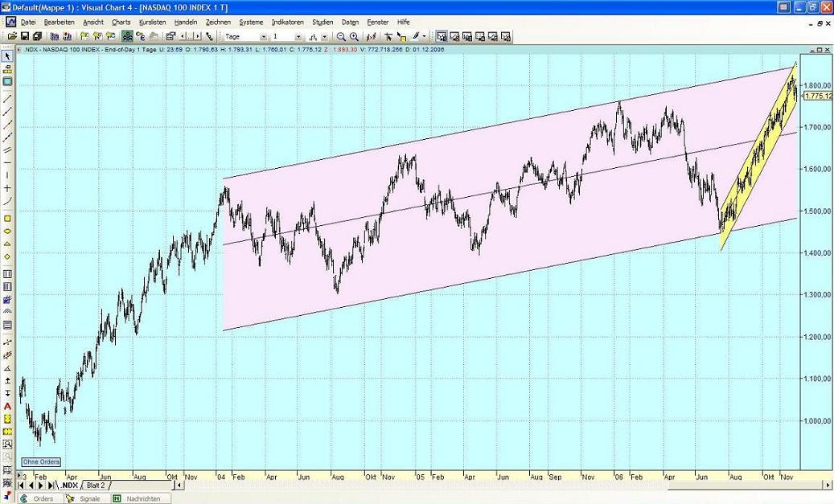Open the compression value '1' dropdown

pyautogui.click(x=298, y=37)
